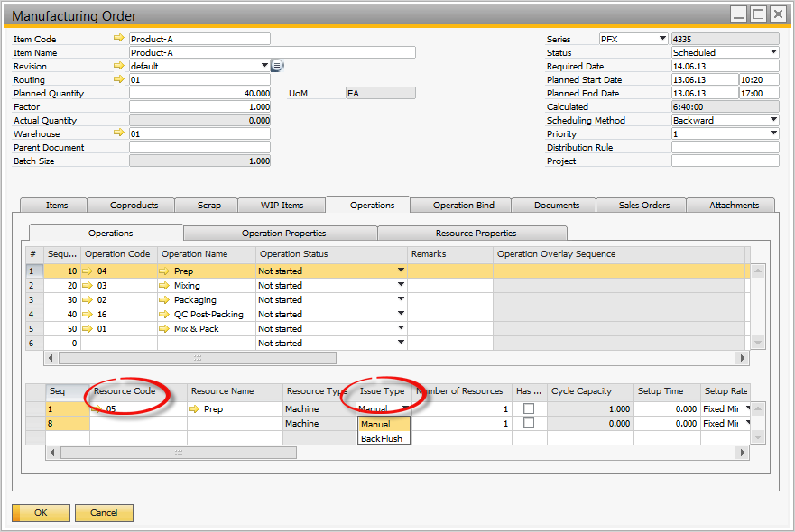Click the Routing link arrow
This screenshot has height=532, width=795.
pos(118,79)
